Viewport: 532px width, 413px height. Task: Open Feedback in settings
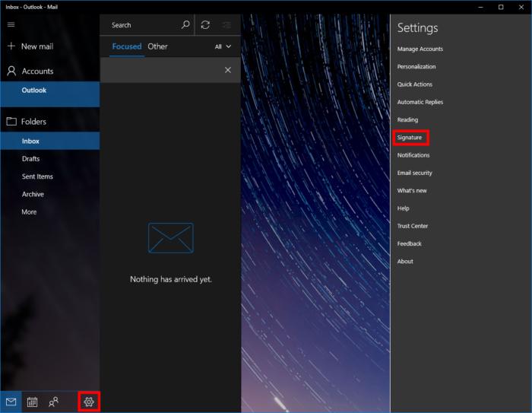pos(409,243)
